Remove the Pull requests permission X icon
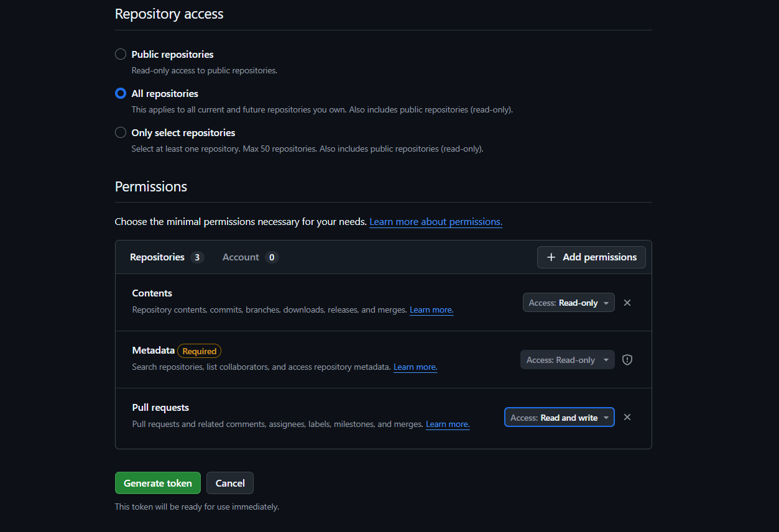This screenshot has height=532, width=779. (627, 417)
